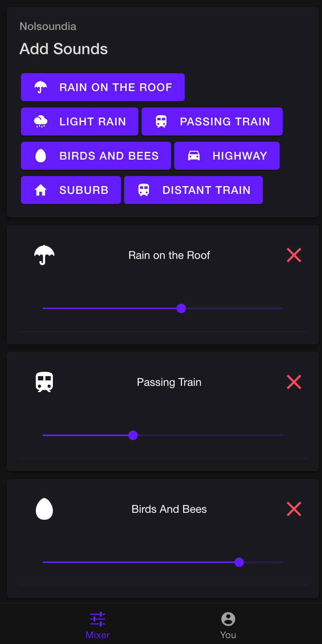Delete the Birds And Bees sound with the X

(294, 509)
